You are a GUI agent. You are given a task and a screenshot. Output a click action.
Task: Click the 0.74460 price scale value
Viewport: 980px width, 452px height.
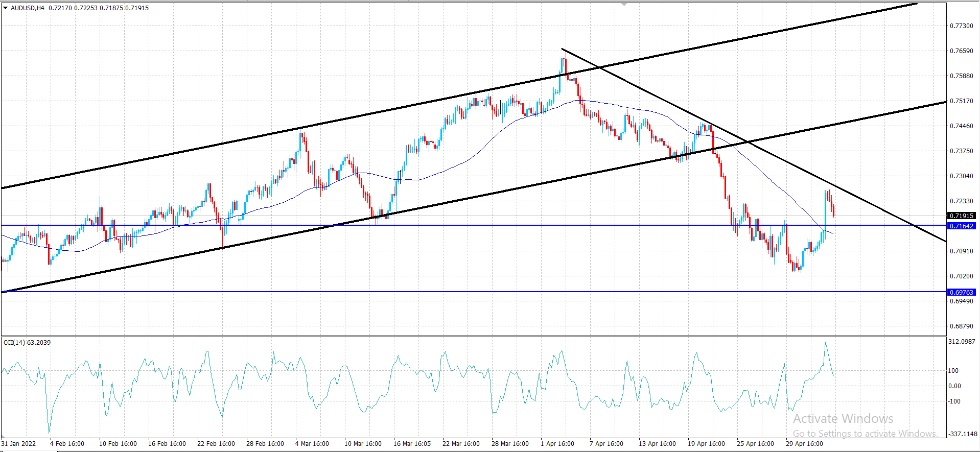(x=961, y=126)
